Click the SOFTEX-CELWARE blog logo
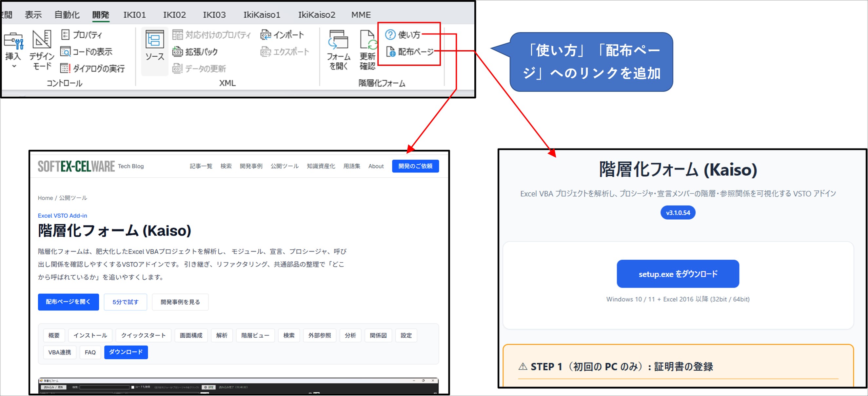Image resolution: width=868 pixels, height=396 pixels. point(76,166)
